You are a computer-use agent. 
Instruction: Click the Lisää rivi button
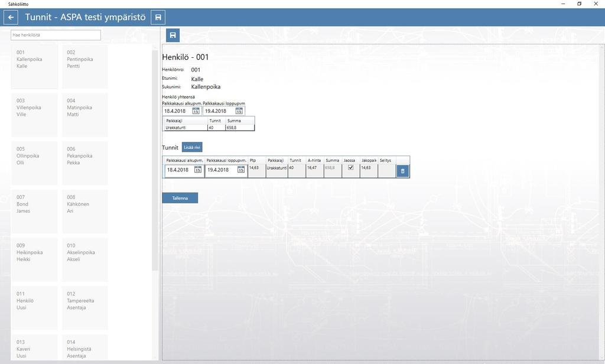(192, 148)
